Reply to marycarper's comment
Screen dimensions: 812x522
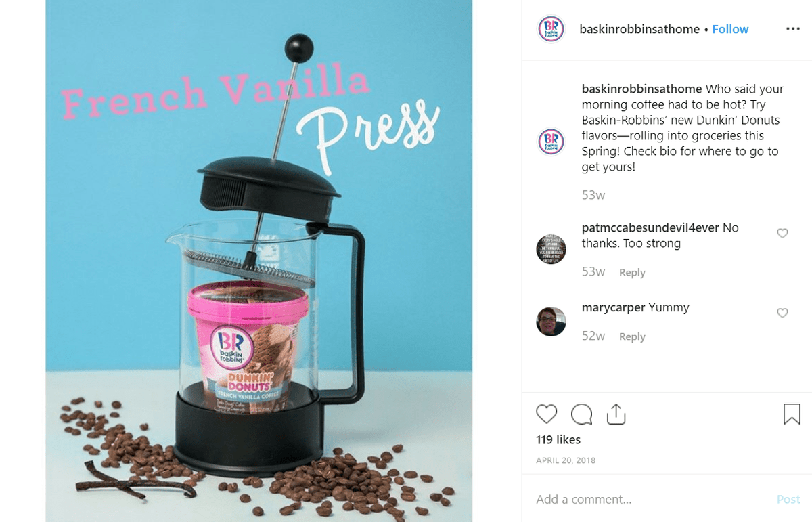pyautogui.click(x=632, y=336)
